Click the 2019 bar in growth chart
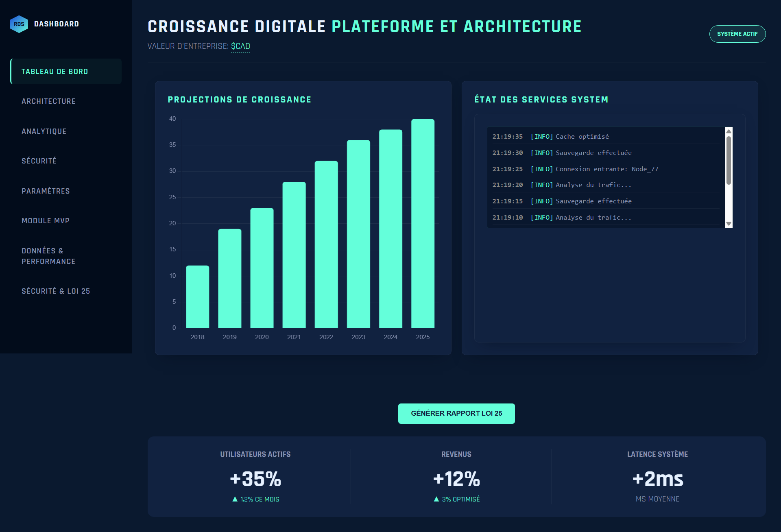 [230, 279]
